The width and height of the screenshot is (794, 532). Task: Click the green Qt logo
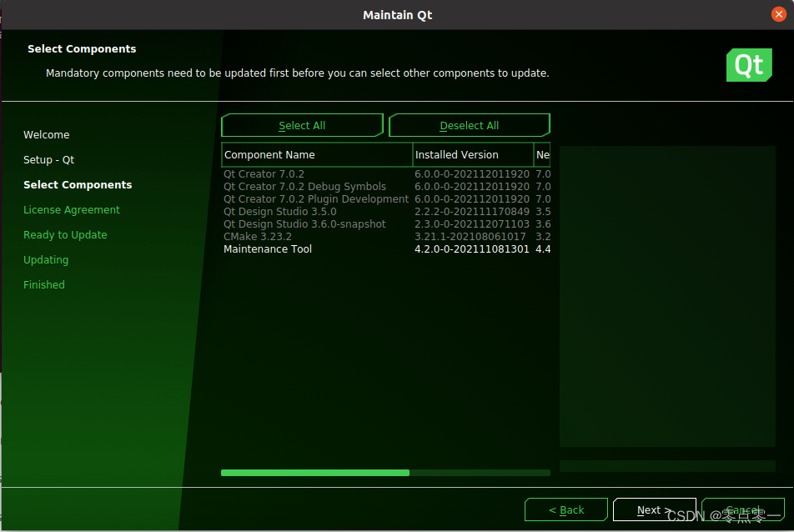(749, 65)
